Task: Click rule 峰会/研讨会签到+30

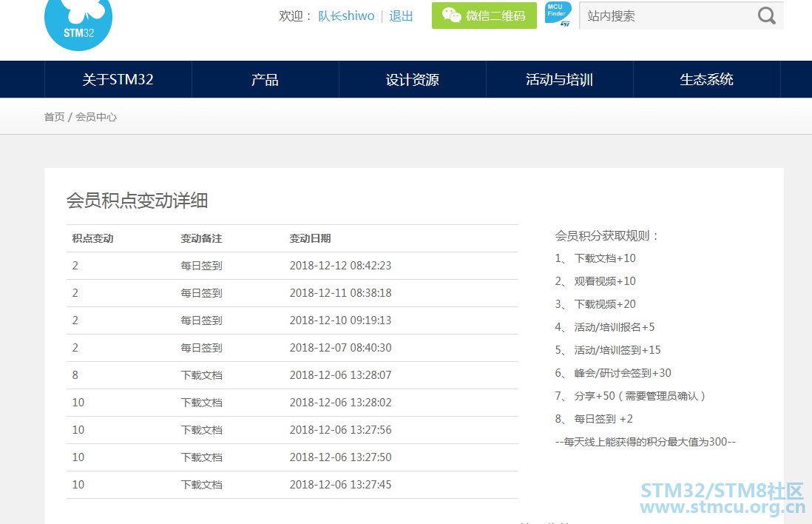Action: tap(623, 373)
